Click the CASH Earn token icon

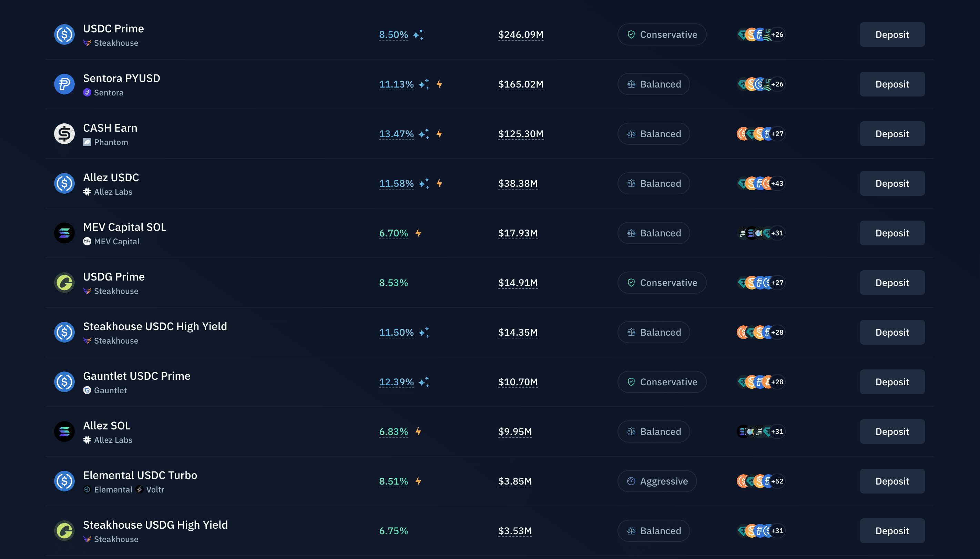64,134
